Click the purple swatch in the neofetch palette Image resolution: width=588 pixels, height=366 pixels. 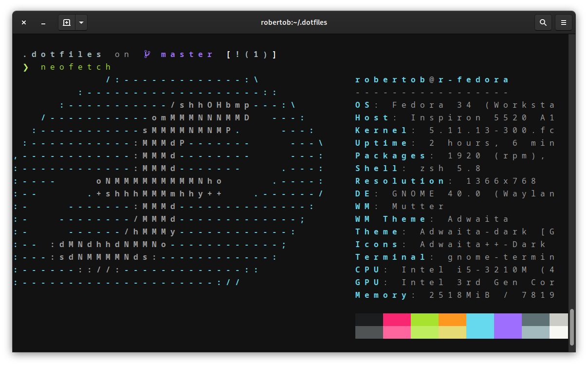pos(508,326)
